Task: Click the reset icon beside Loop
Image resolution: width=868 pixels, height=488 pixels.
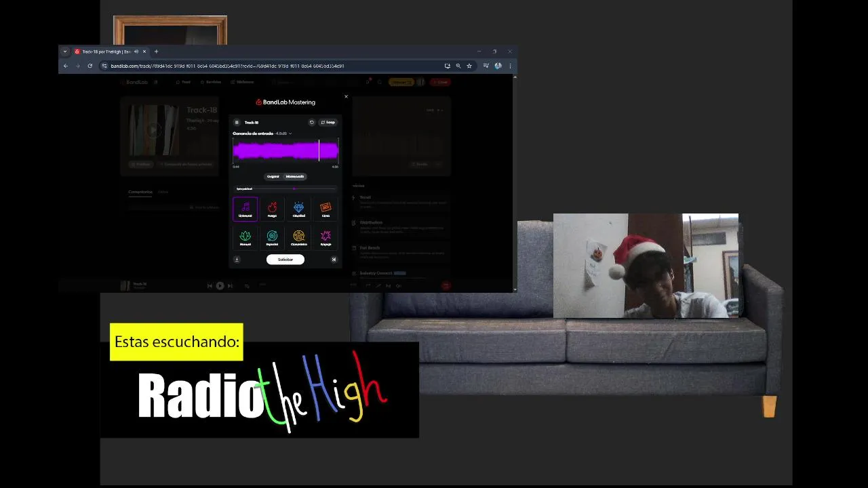Action: (312, 123)
